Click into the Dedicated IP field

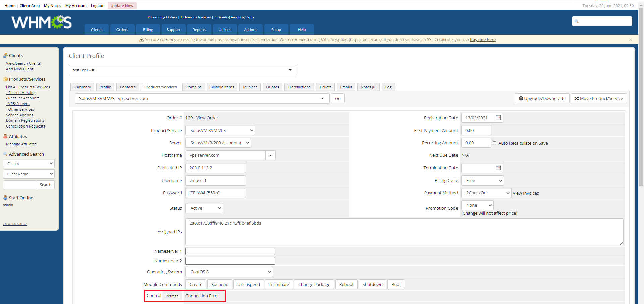point(216,168)
